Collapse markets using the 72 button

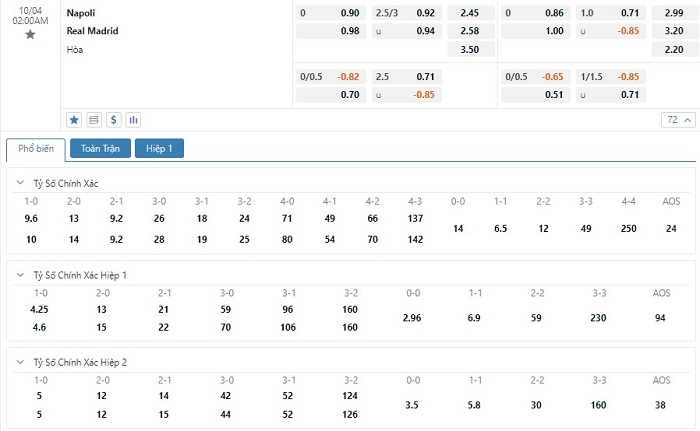coord(677,120)
